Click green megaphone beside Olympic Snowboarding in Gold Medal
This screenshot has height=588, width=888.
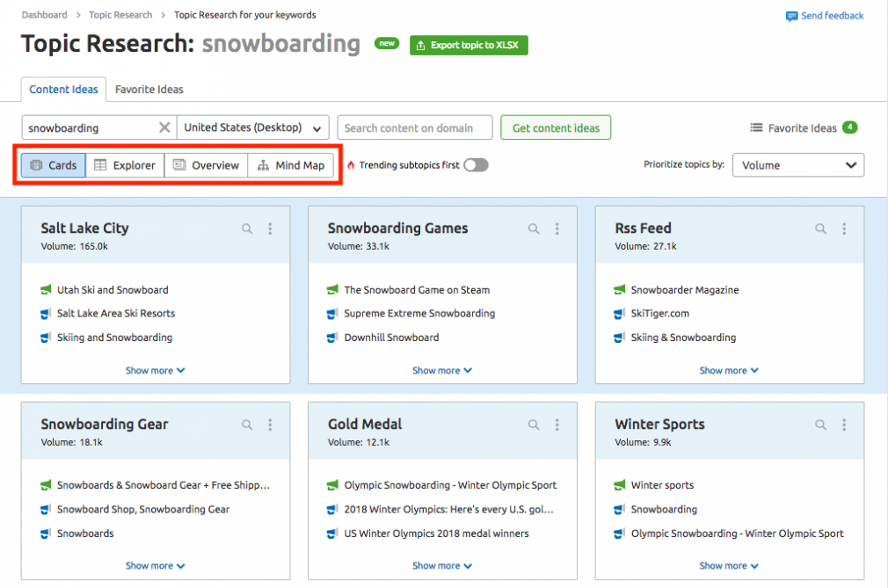(332, 485)
